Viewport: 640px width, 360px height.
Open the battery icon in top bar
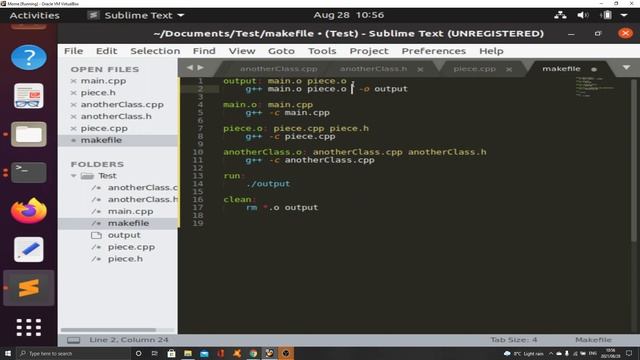(606, 15)
